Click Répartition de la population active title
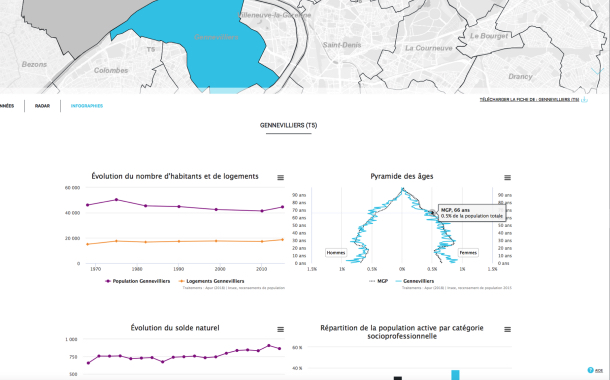 [x=402, y=332]
